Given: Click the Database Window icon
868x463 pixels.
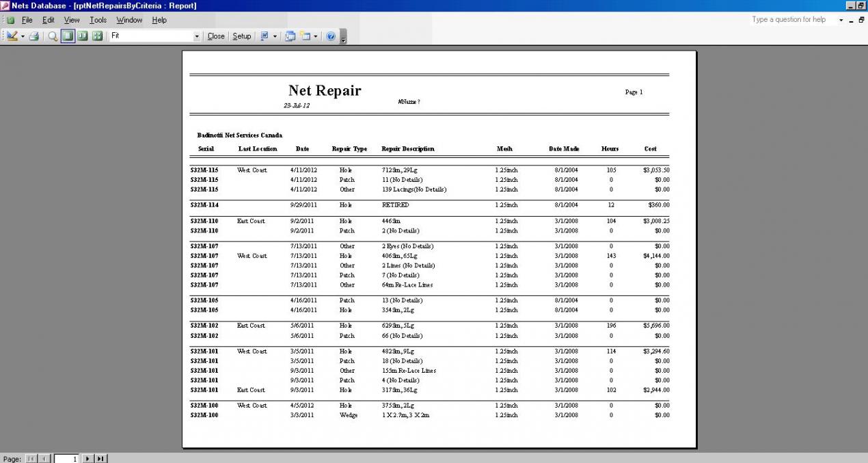Looking at the screenshot, I should point(290,36).
